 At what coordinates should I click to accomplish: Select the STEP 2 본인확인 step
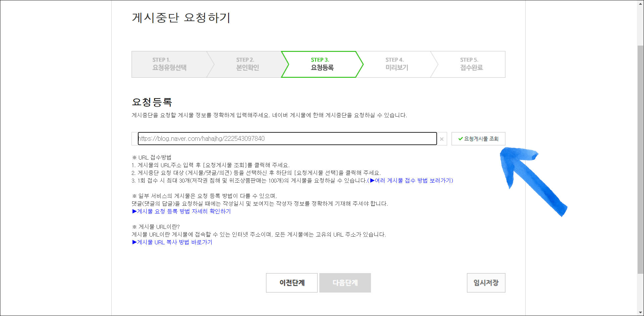(x=248, y=64)
